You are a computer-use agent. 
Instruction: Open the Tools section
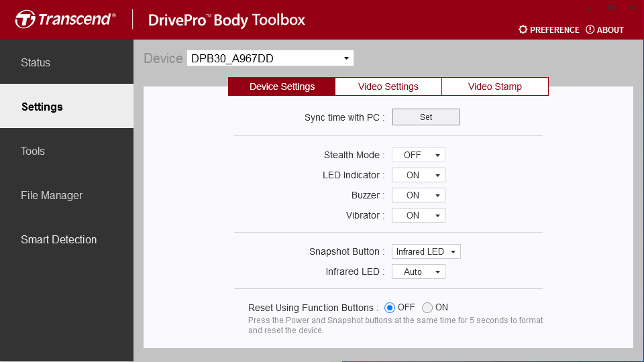(x=66, y=151)
